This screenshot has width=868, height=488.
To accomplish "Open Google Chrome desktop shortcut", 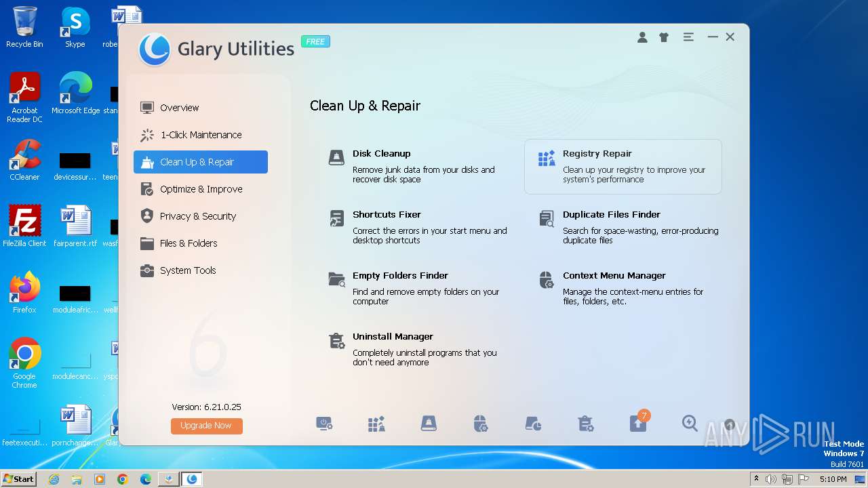I will (x=24, y=363).
